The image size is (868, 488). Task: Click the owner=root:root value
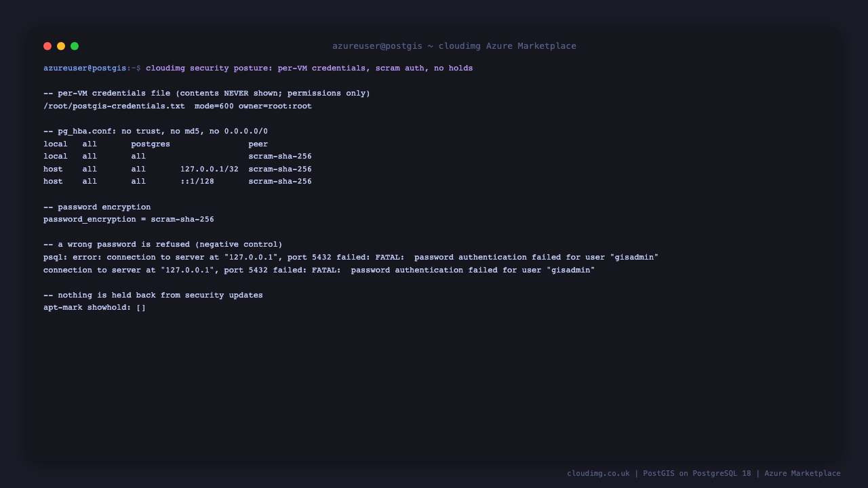click(x=275, y=106)
